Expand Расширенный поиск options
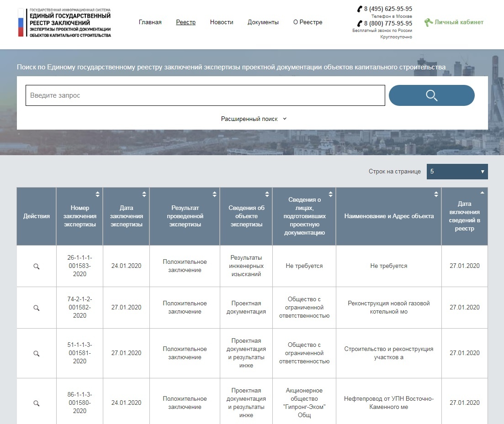This screenshot has height=424, width=504. tap(253, 119)
